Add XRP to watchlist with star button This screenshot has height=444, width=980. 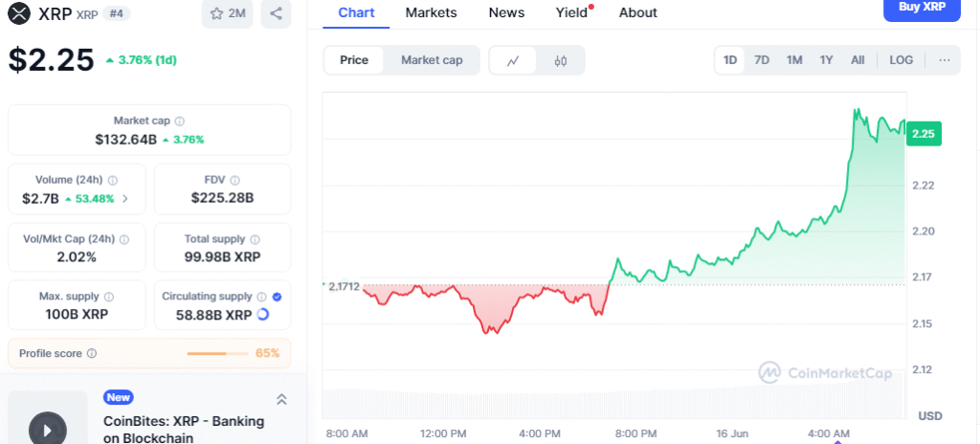tap(228, 13)
